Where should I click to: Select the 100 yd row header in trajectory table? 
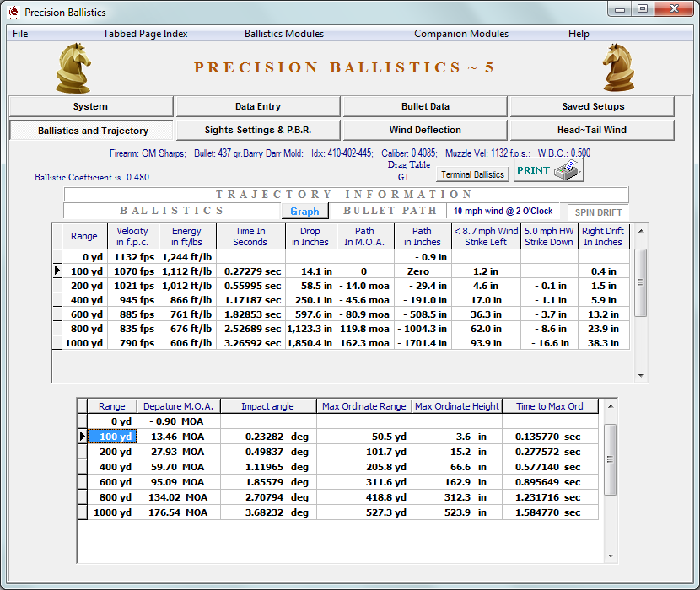pyautogui.click(x=57, y=271)
